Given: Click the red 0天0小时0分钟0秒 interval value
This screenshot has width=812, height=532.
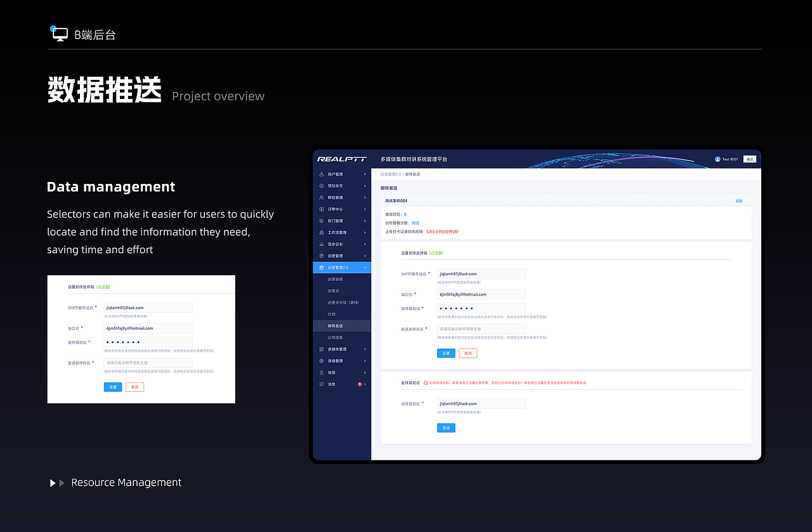Looking at the screenshot, I should coord(442,232).
